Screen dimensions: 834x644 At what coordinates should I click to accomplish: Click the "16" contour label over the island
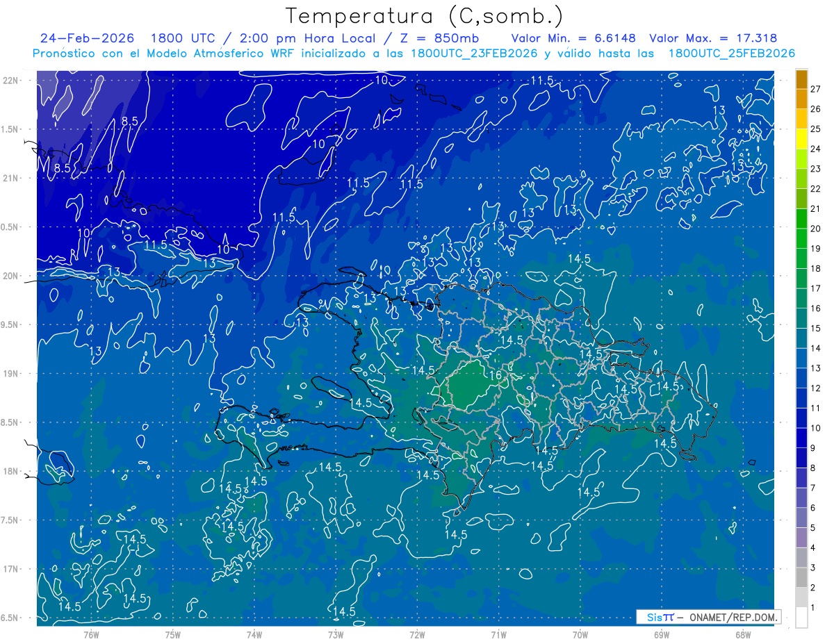[496, 376]
